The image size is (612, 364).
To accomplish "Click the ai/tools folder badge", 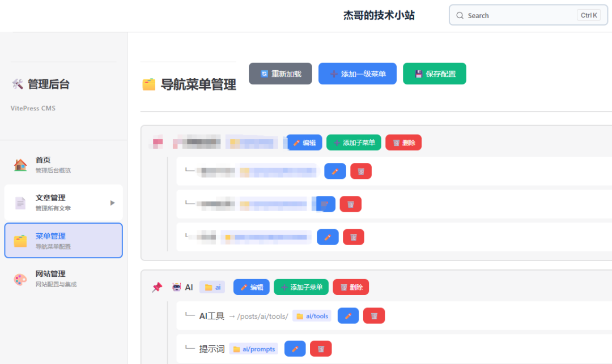I will 311,316.
